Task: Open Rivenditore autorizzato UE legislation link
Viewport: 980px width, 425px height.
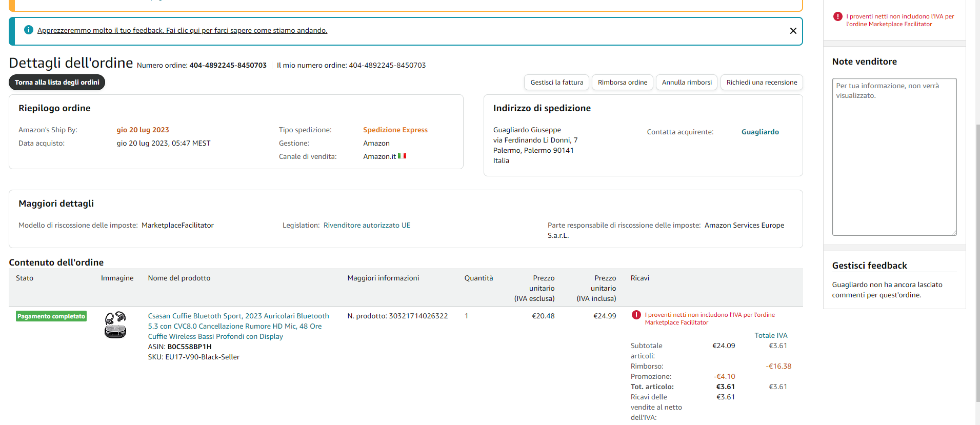Action: point(367,226)
